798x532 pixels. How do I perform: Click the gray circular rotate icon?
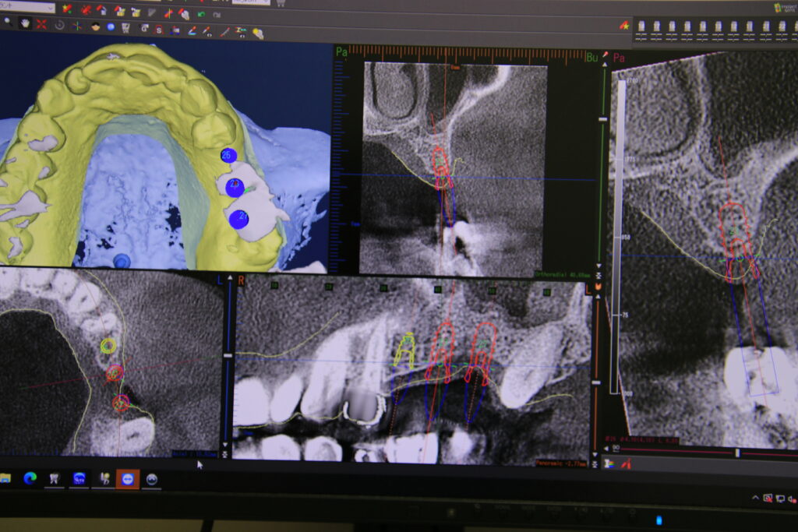pyautogui.click(x=59, y=25)
